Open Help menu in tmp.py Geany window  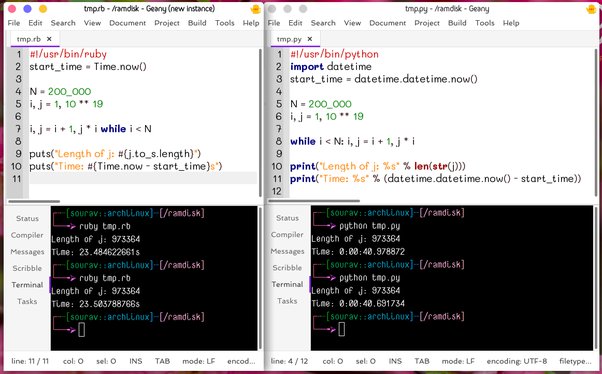click(511, 23)
